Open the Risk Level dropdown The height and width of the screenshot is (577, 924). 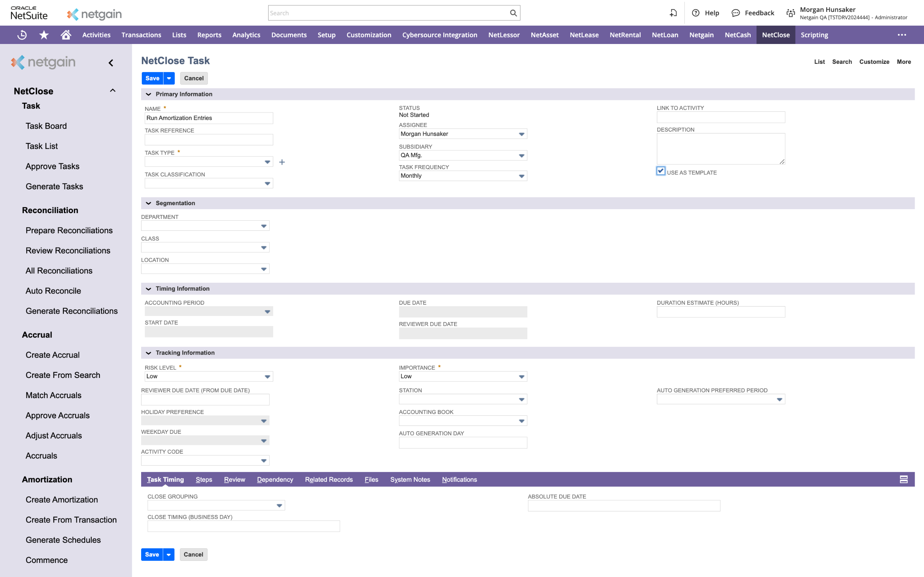click(209, 376)
